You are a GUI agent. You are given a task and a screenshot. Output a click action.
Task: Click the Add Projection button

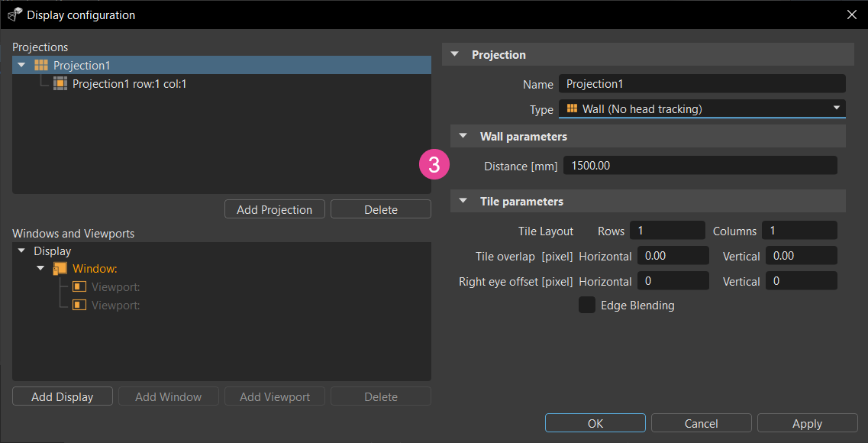(275, 209)
